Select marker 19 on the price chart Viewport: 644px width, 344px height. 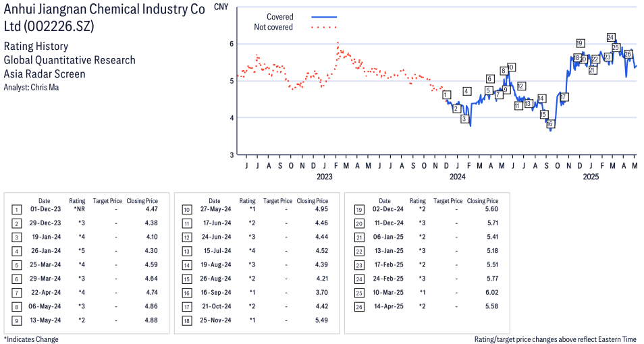point(580,43)
